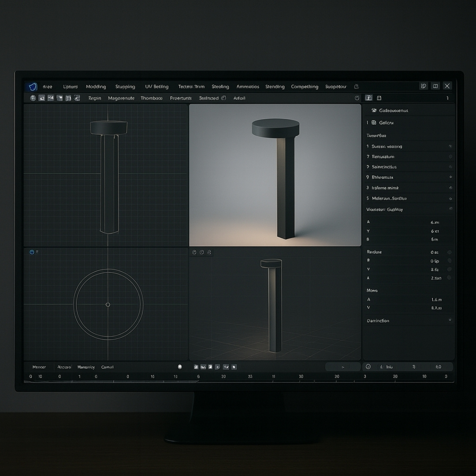Click the split-panel layout icon in the top right
This screenshot has width=476, height=476.
pos(435,86)
